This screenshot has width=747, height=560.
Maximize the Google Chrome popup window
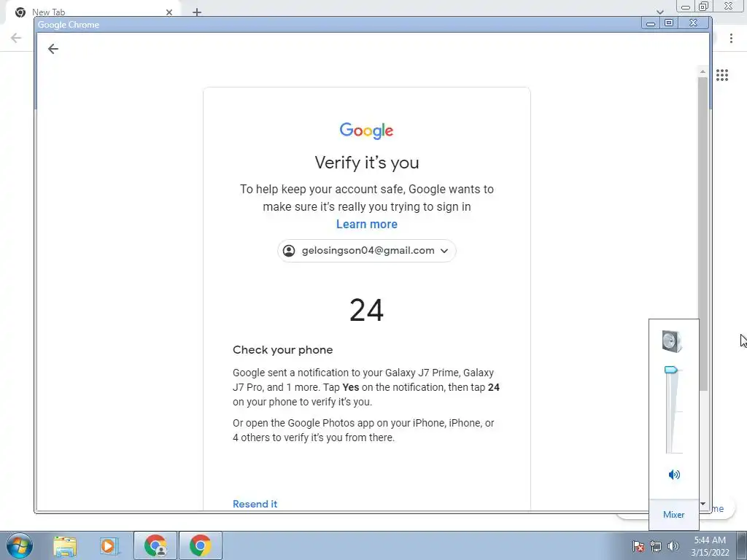(x=669, y=23)
